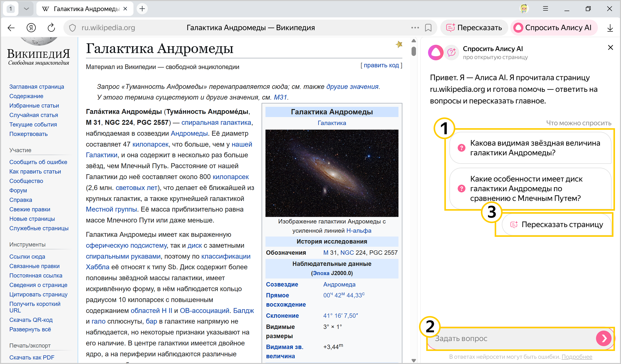Reload the page with refresh icon
621x364 pixels.
[x=51, y=28]
